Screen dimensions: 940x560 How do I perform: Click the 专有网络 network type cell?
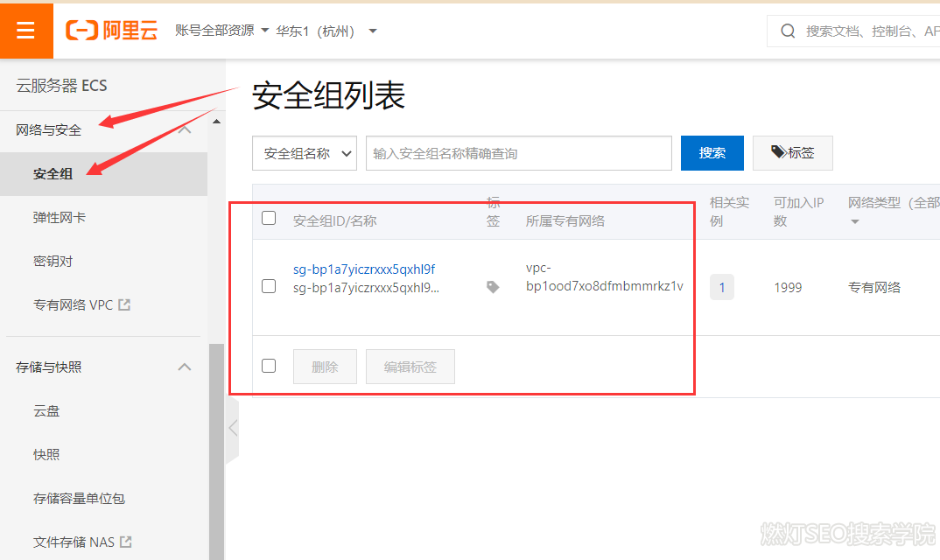(874, 287)
